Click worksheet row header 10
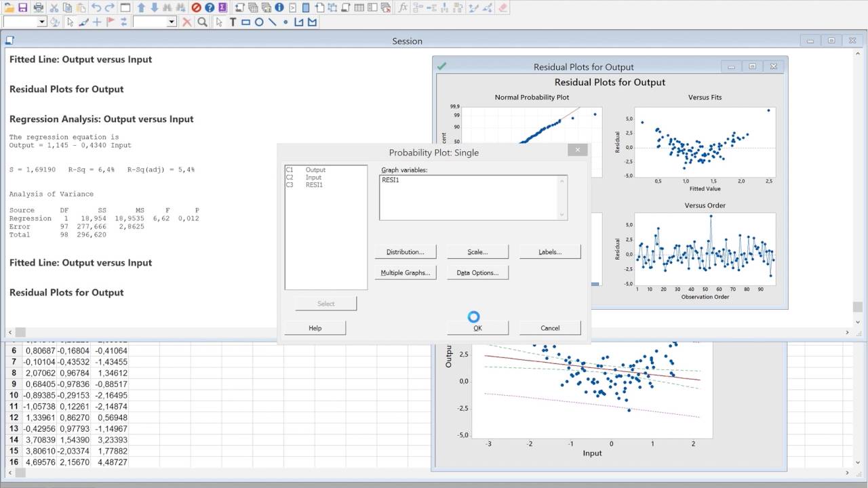The width and height of the screenshot is (868, 488). click(14, 395)
